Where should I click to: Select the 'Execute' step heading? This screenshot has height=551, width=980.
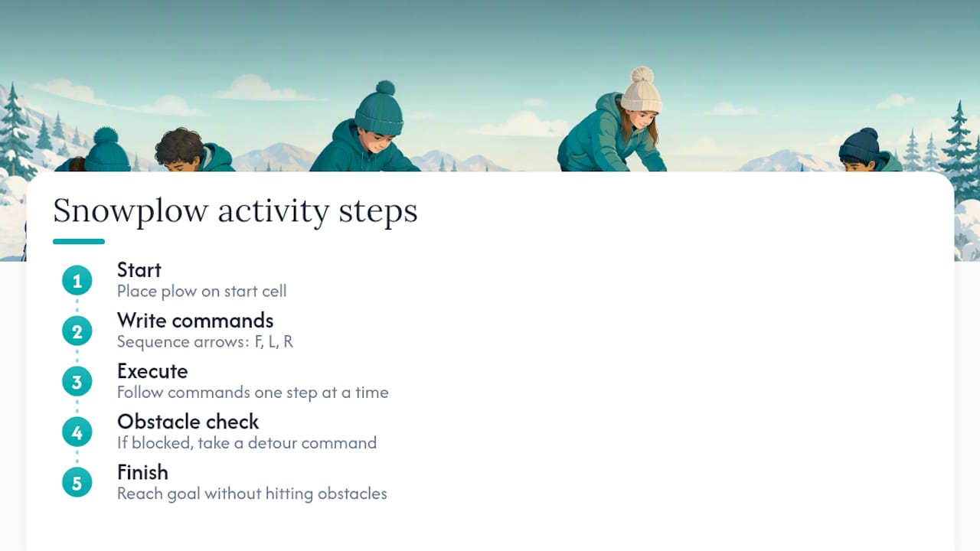click(152, 371)
